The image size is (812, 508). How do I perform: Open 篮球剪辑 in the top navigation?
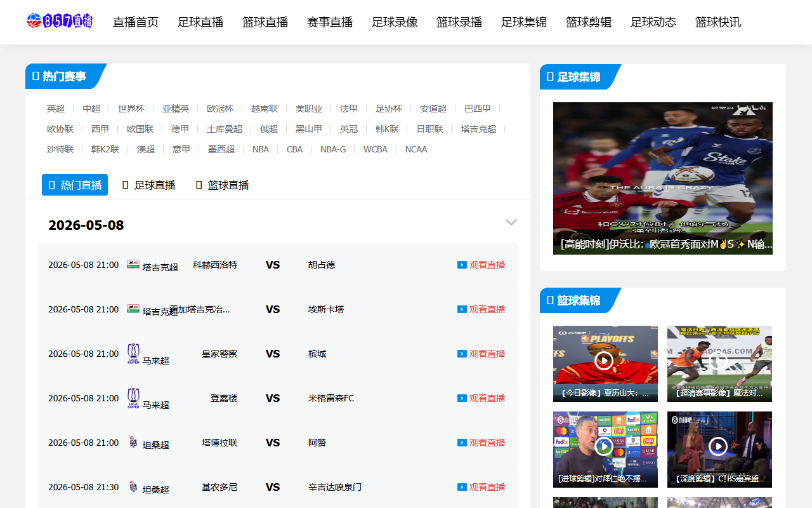click(x=589, y=22)
